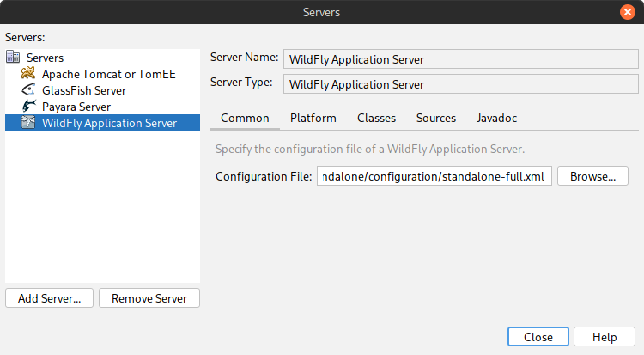This screenshot has height=355, width=644.
Task: Browse for a configuration file
Action: pos(592,176)
